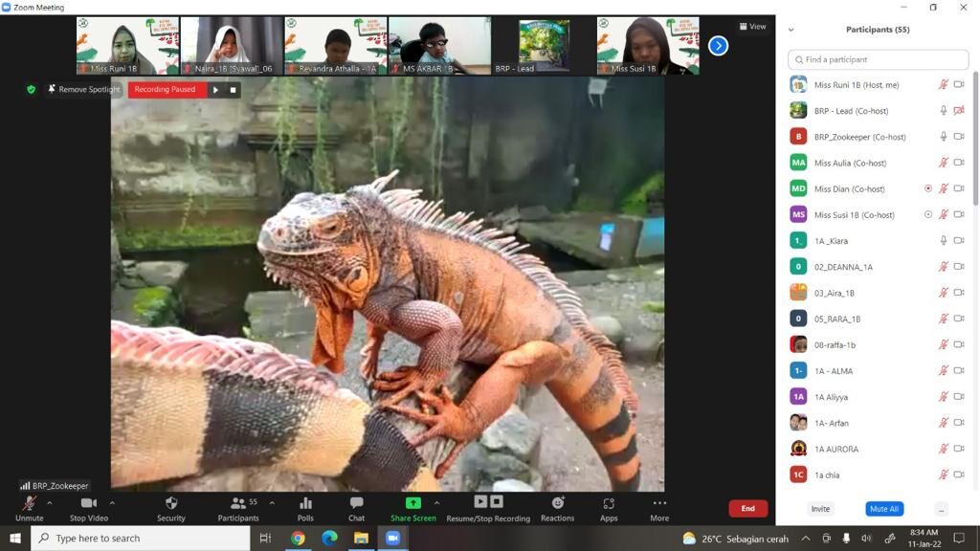Toggle microphone for 1A _Kiara participant

(943, 241)
